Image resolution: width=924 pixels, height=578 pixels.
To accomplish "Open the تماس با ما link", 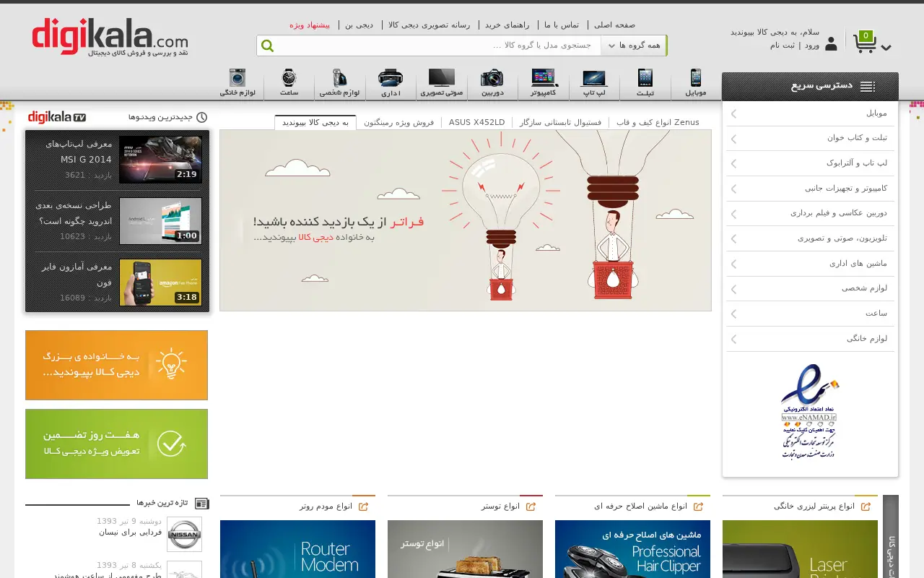I will 562,25.
